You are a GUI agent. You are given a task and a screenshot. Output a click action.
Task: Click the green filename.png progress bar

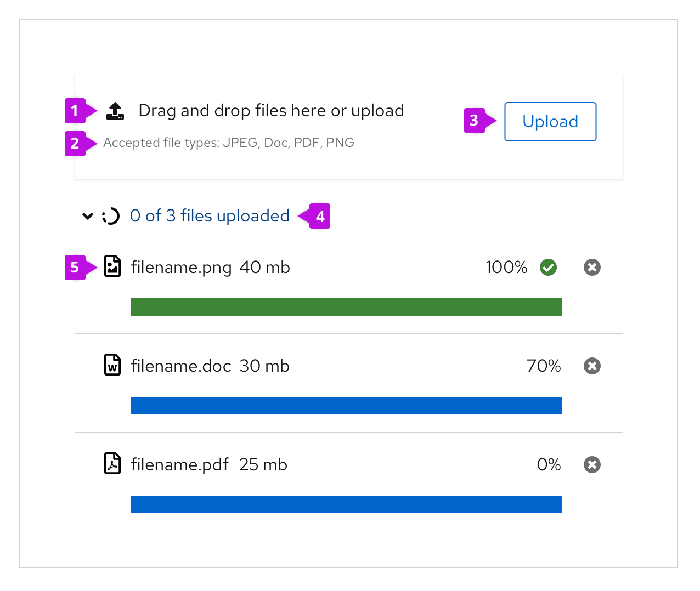[346, 307]
